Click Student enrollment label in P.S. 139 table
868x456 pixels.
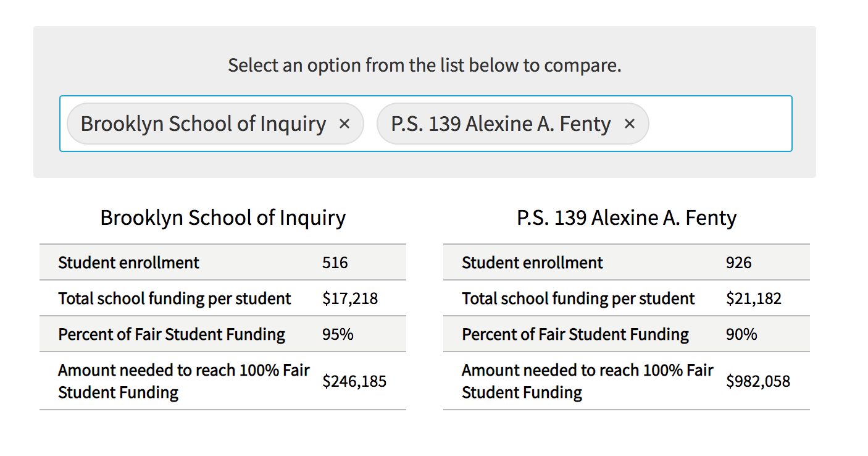pyautogui.click(x=532, y=263)
